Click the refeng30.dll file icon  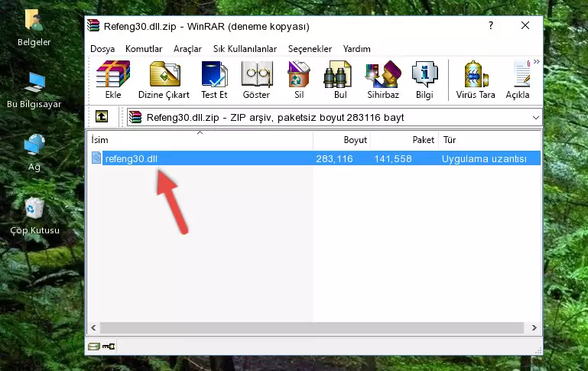[x=96, y=158]
